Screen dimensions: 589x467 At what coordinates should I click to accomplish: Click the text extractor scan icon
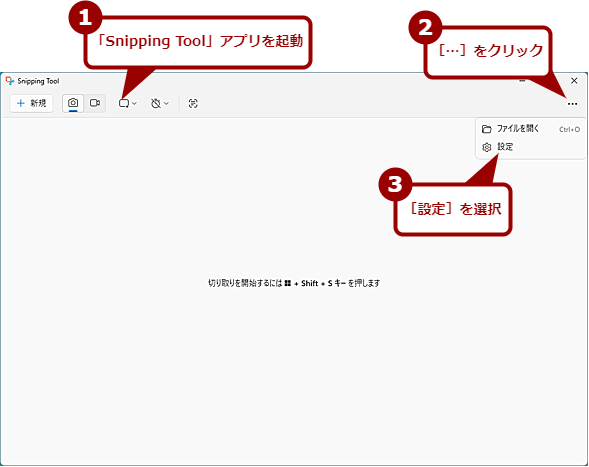click(x=193, y=103)
